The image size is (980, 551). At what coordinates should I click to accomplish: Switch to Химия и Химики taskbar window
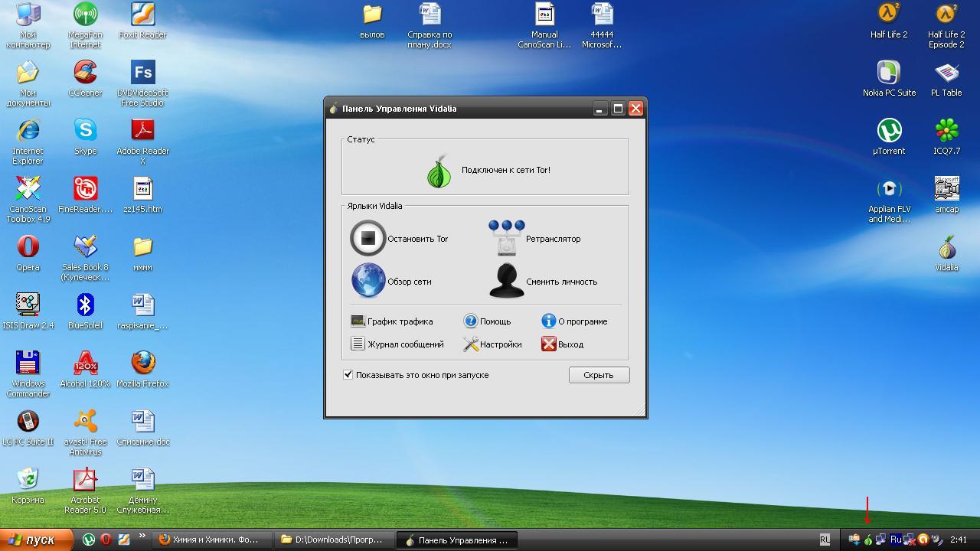(208, 540)
